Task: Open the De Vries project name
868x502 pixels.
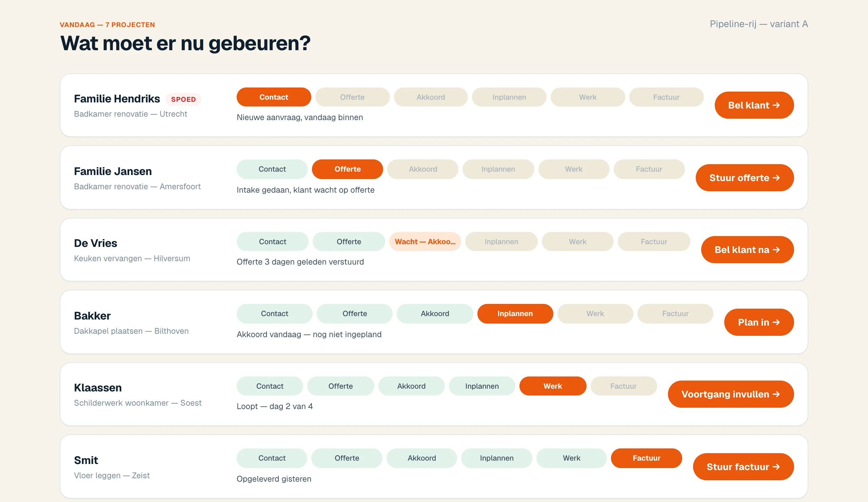Action: [x=96, y=243]
